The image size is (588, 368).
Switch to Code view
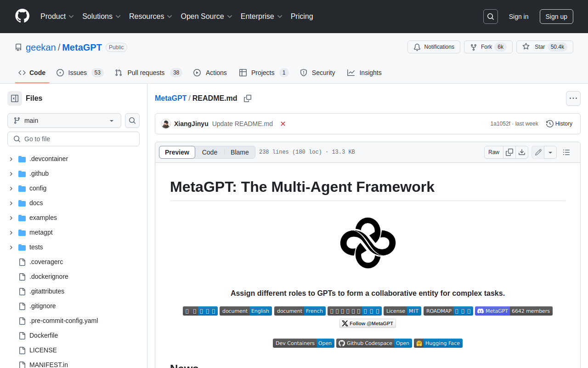(209, 152)
